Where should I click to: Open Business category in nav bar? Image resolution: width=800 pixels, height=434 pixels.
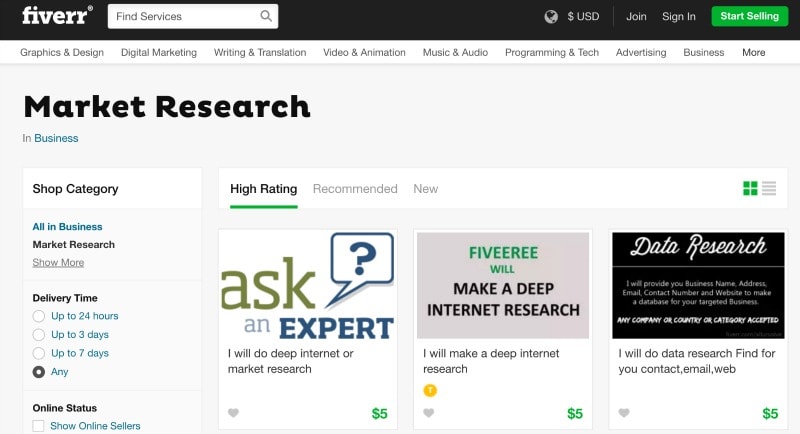(704, 52)
